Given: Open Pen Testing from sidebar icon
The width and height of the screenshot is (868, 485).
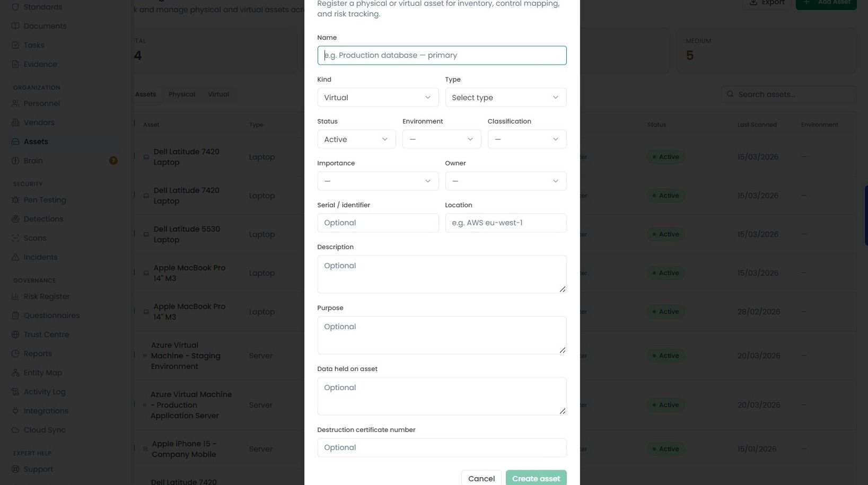Looking at the screenshot, I should tap(15, 200).
